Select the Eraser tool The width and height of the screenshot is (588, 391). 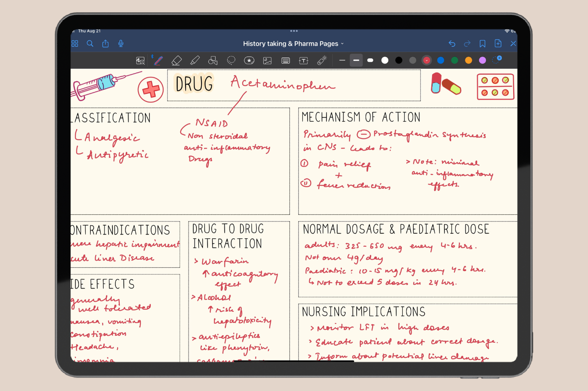point(176,61)
